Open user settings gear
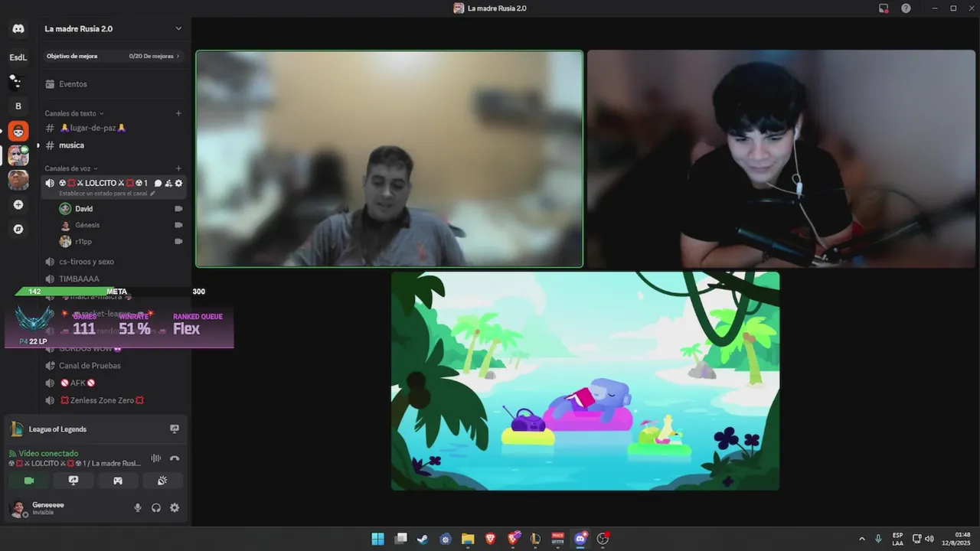The width and height of the screenshot is (980, 551). 175,507
